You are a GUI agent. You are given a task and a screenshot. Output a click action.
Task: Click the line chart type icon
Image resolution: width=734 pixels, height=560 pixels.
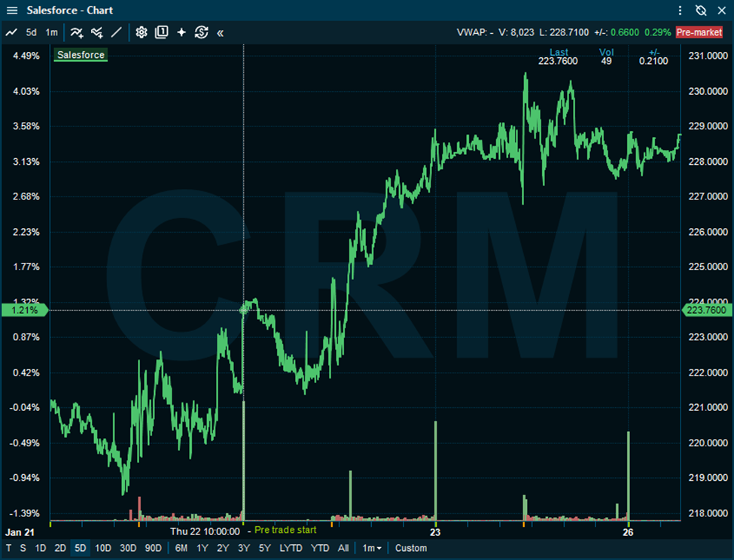tap(11, 32)
